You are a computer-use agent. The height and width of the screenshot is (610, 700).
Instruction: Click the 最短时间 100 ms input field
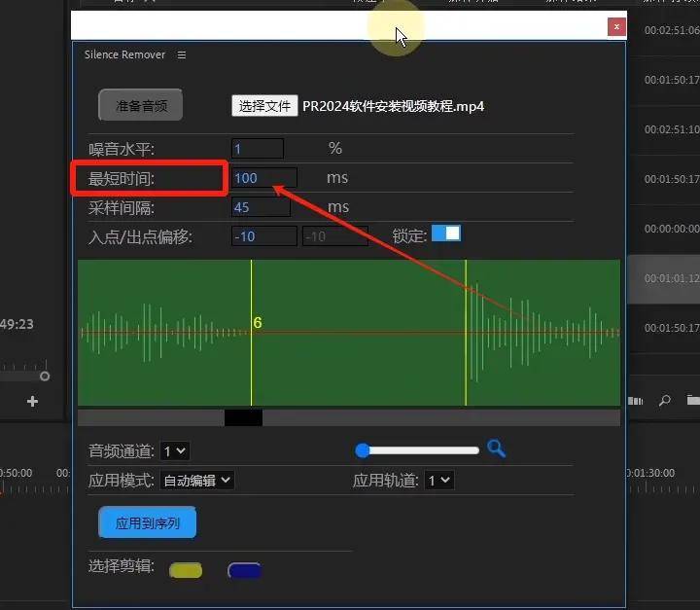pyautogui.click(x=264, y=178)
